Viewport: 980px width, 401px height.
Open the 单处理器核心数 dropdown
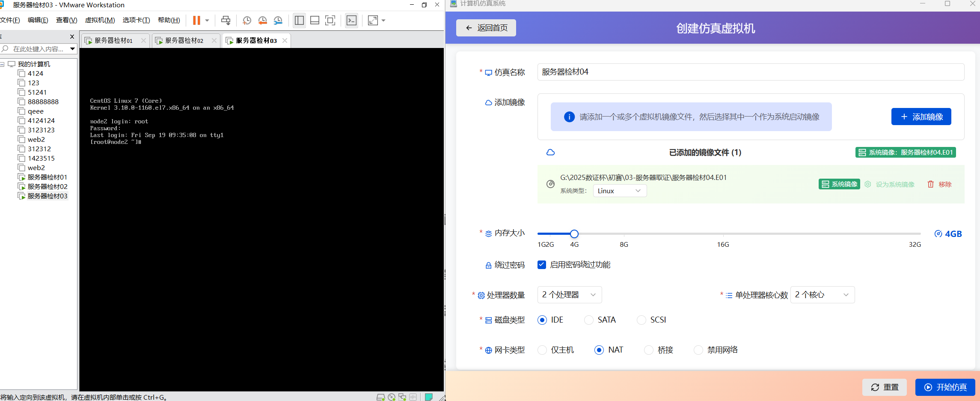click(822, 295)
